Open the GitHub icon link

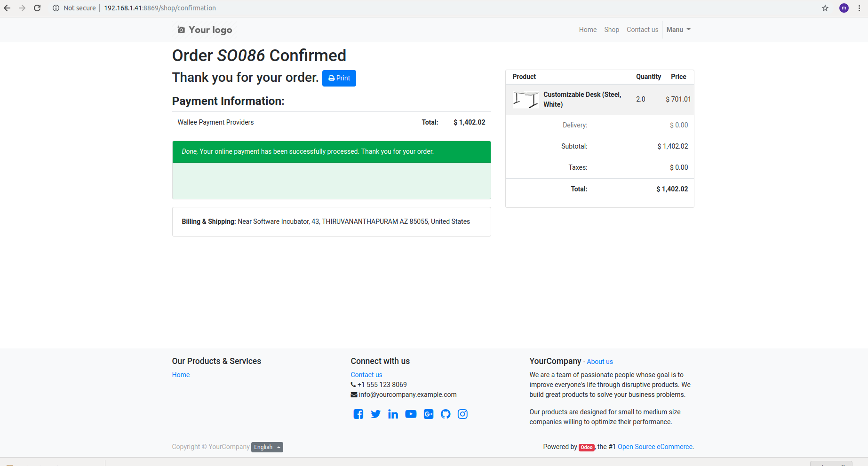point(446,414)
